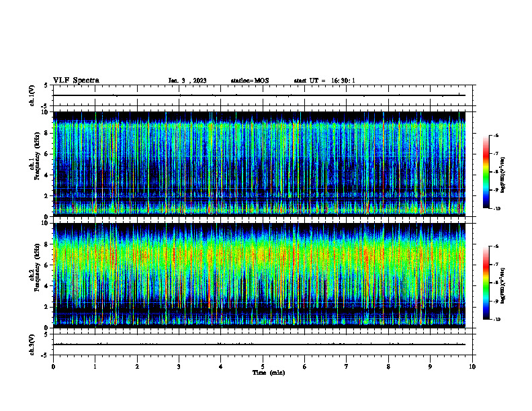
Task: Click the ch.2 spectrogram panel
Action: [259, 275]
